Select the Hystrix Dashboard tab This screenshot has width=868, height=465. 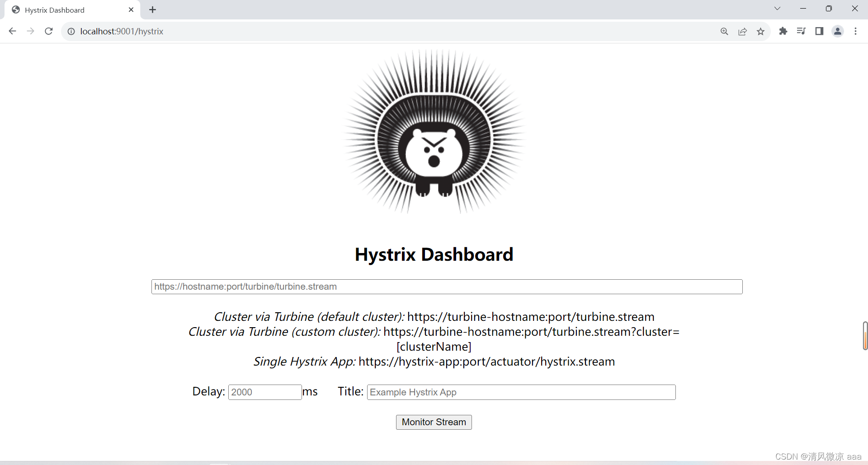pos(72,10)
